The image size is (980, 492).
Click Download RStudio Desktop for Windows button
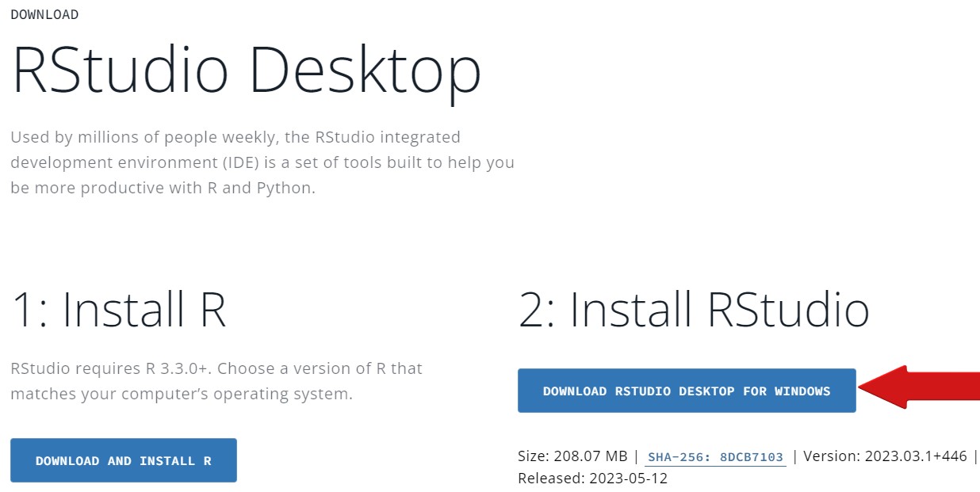(x=686, y=391)
